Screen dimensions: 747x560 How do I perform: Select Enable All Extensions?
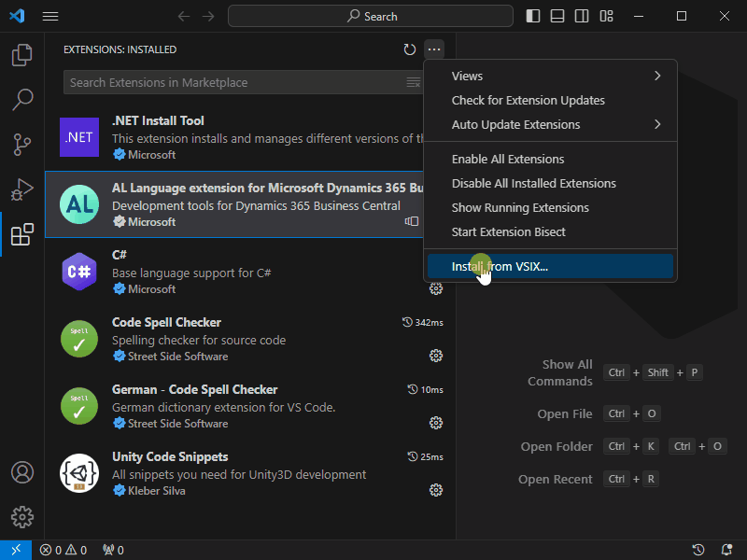coord(550,159)
